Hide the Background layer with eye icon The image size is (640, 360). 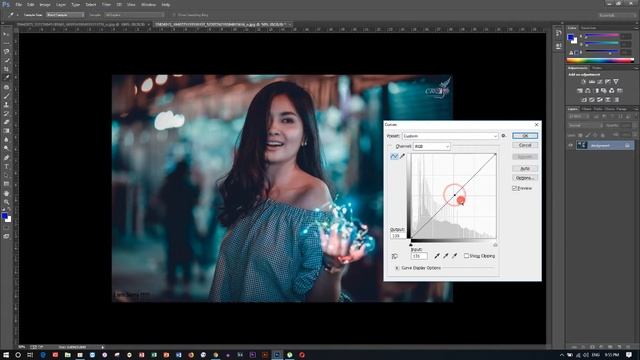571,145
